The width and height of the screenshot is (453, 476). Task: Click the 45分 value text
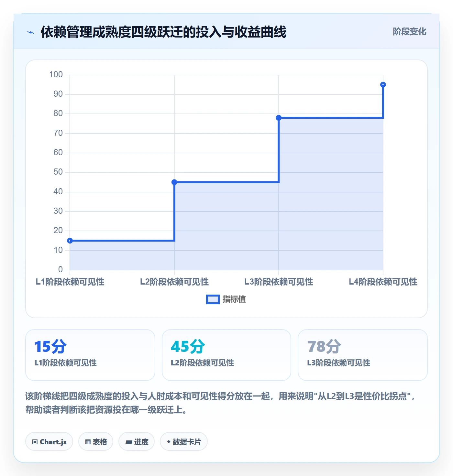coord(188,346)
